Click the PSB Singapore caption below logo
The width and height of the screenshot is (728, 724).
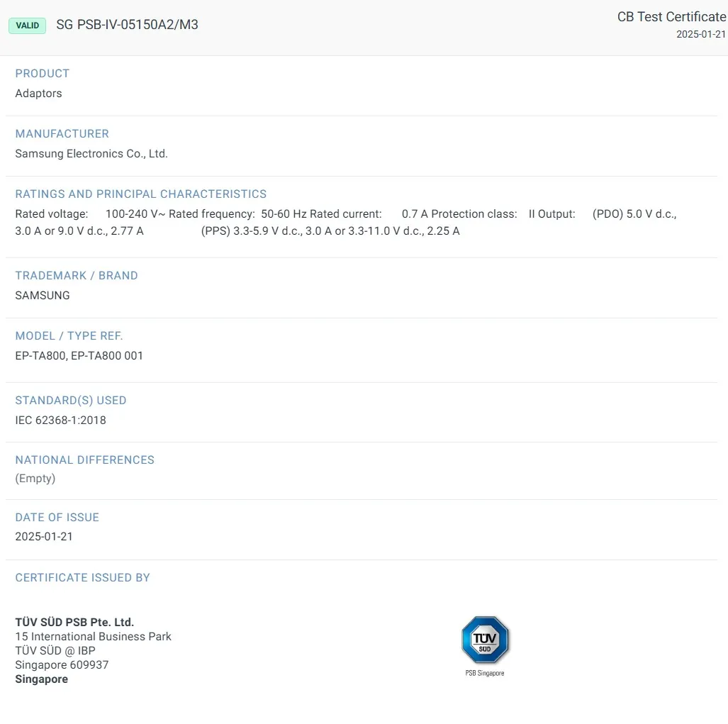[485, 673]
